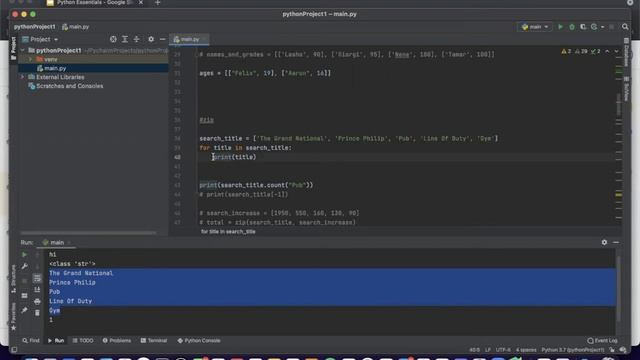Hide the Run panel with minus icon
640x360 pixels.
616,242
